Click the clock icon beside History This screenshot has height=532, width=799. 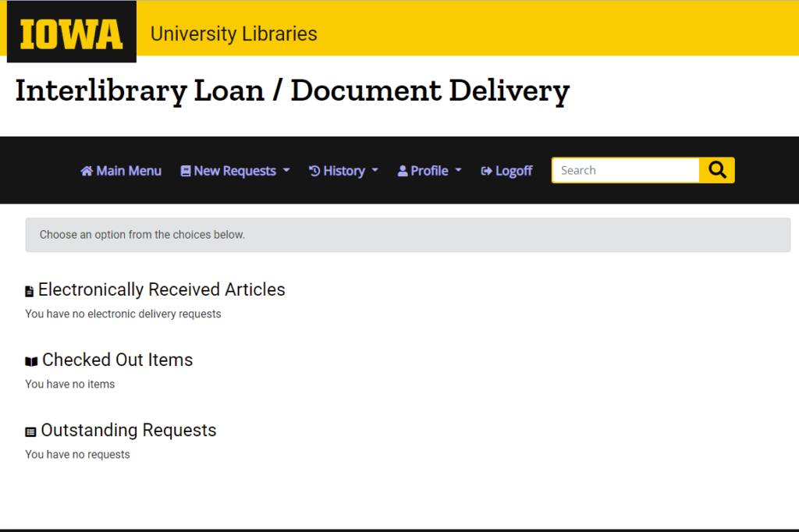pos(314,171)
